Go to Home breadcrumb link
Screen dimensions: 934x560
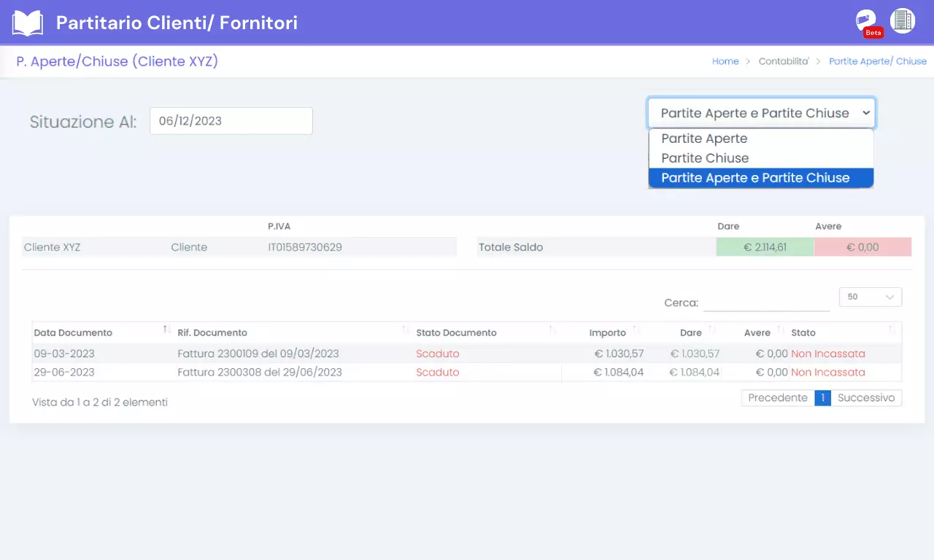point(725,61)
